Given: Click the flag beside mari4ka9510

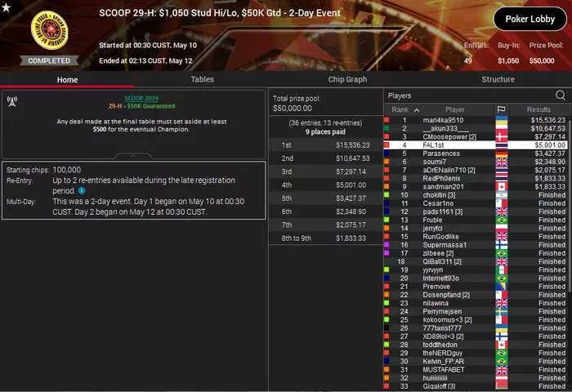Looking at the screenshot, I should (x=501, y=120).
